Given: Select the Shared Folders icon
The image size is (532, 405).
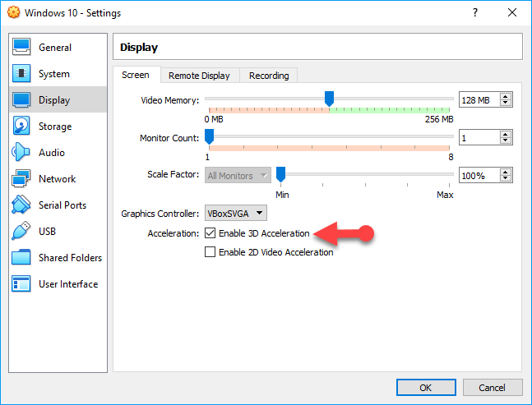Looking at the screenshot, I should (x=21, y=258).
